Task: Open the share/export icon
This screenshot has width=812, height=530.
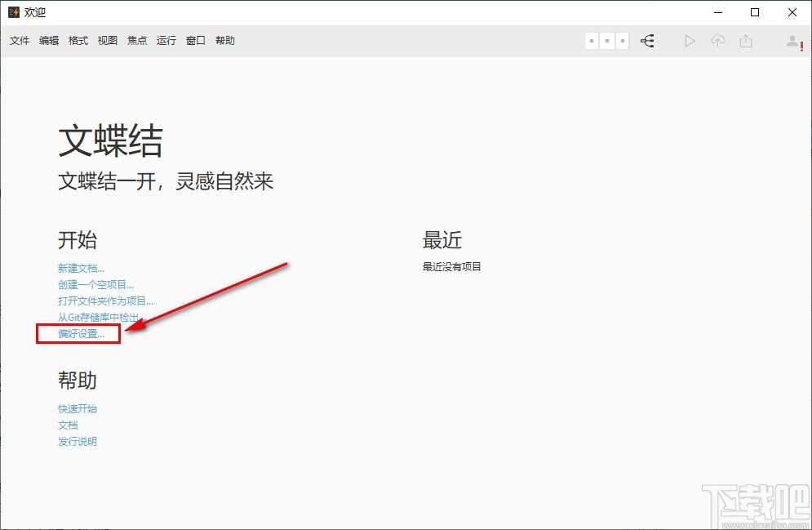Action: pos(746,41)
